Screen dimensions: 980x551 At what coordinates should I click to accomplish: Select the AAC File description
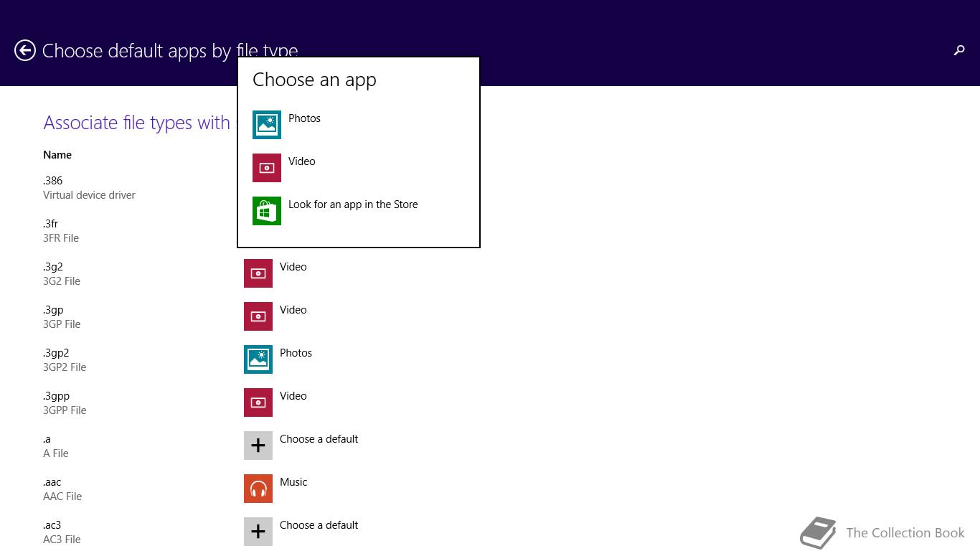(x=62, y=496)
